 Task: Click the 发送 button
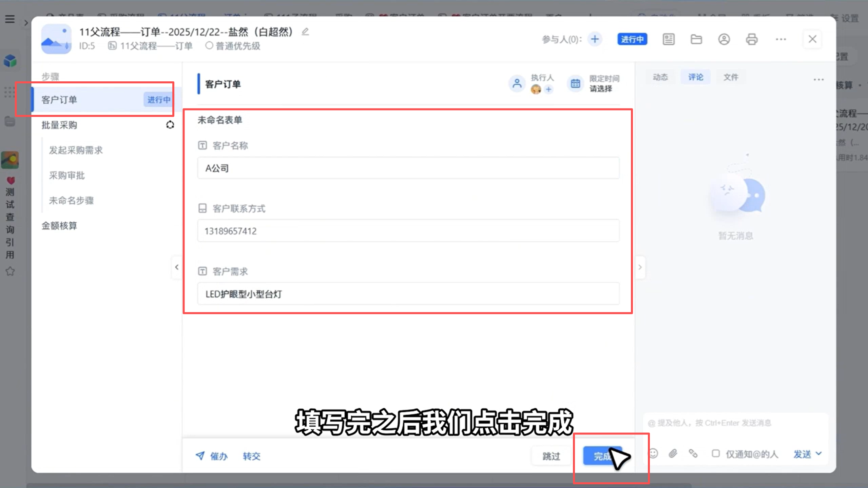pyautogui.click(x=802, y=453)
